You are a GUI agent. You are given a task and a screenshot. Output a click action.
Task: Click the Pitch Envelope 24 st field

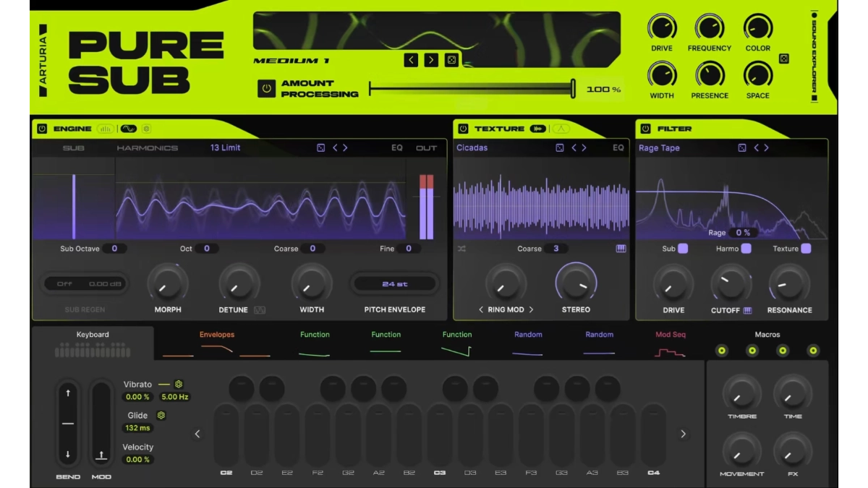point(395,284)
